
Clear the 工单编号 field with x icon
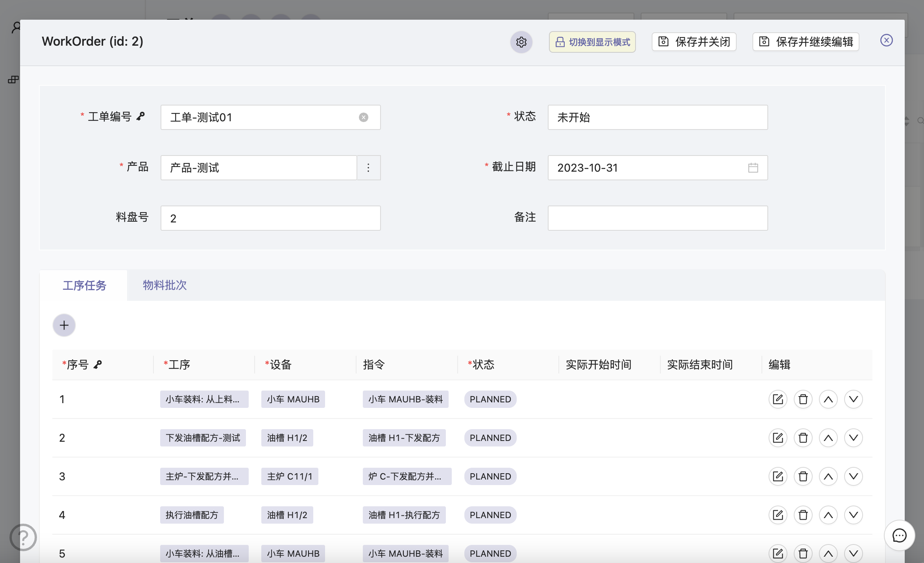coord(363,117)
